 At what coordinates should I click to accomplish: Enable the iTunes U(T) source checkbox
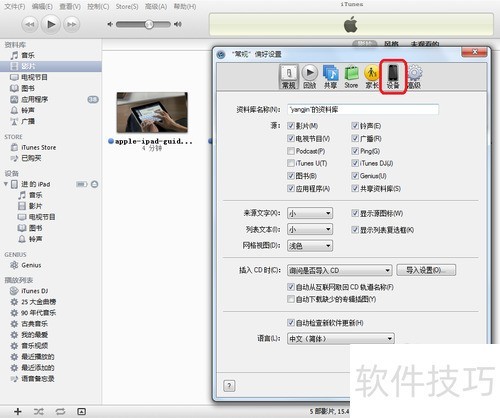click(x=291, y=163)
